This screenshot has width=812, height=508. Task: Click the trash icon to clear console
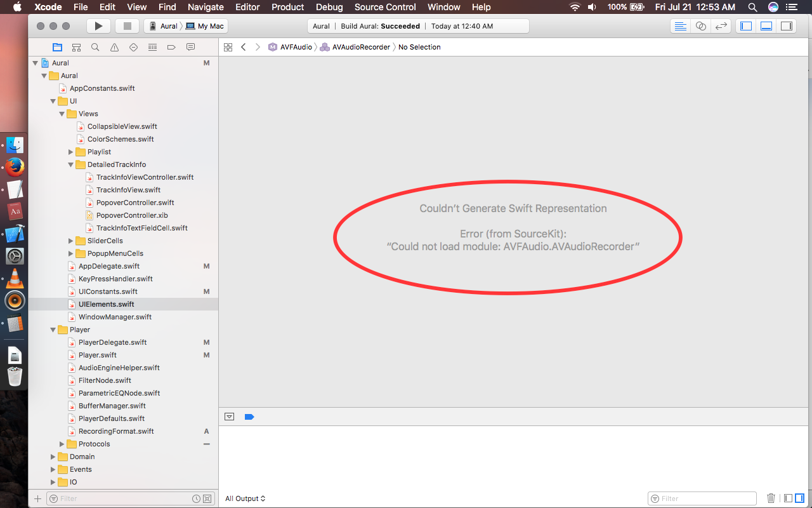[x=771, y=498]
